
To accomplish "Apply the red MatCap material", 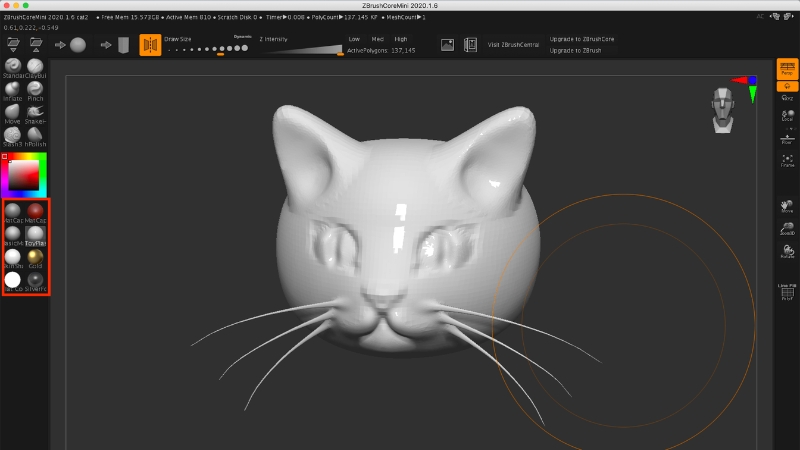I will coord(36,210).
